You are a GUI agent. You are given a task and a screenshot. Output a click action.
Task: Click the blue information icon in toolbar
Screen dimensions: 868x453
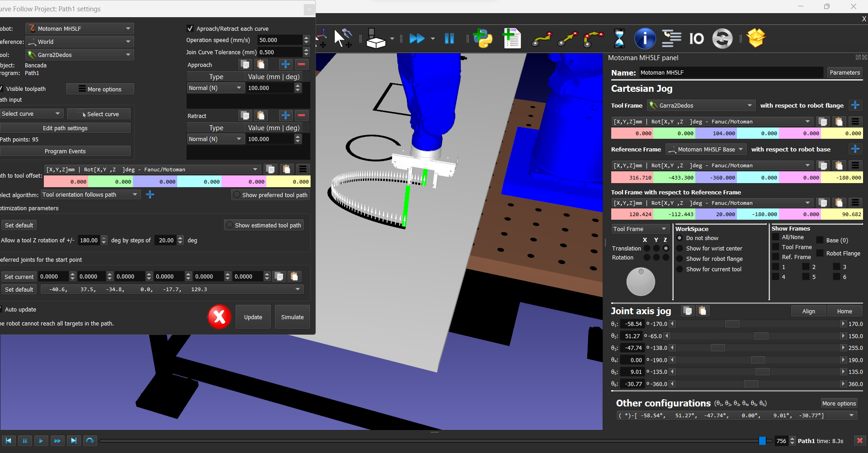click(x=645, y=38)
